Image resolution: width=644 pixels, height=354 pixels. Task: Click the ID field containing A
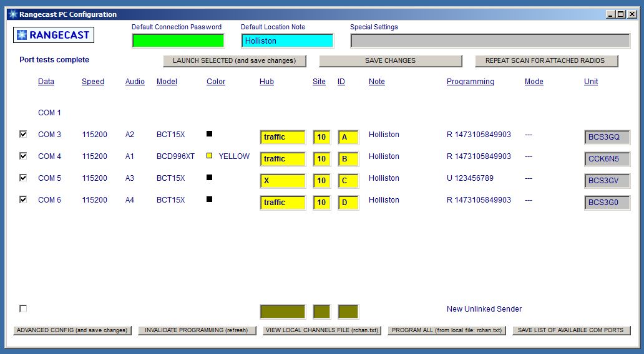point(348,137)
